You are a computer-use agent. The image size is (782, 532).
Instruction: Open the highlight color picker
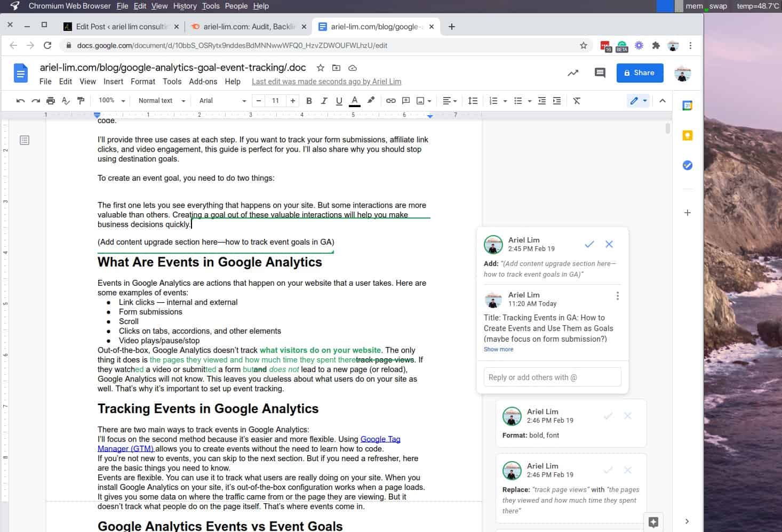[x=371, y=100]
